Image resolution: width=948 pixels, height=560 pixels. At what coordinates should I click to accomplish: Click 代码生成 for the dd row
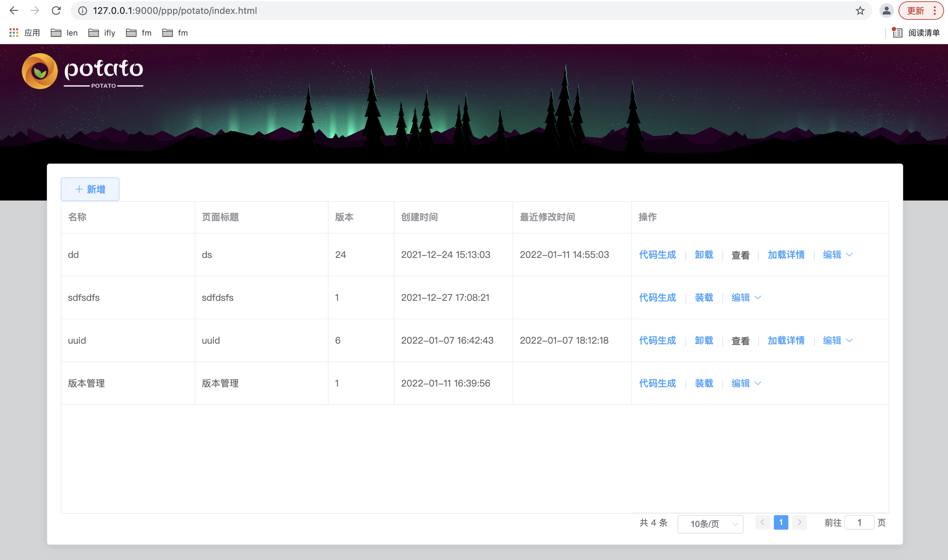point(657,255)
